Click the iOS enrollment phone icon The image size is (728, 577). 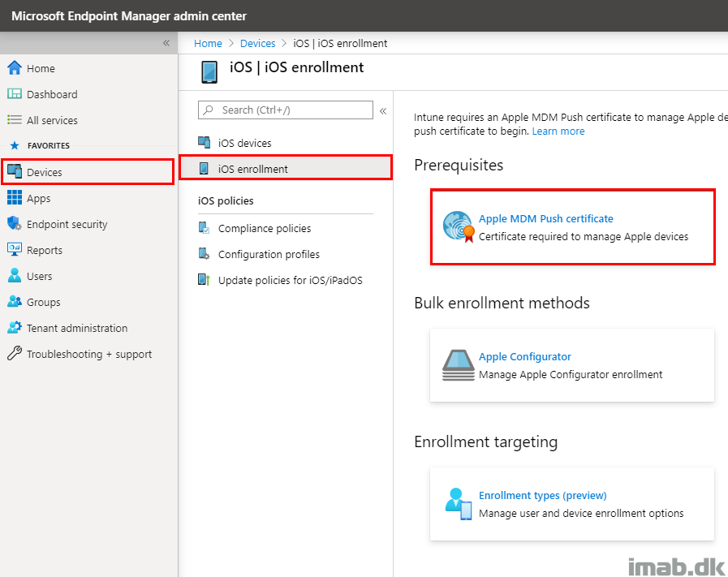point(204,168)
